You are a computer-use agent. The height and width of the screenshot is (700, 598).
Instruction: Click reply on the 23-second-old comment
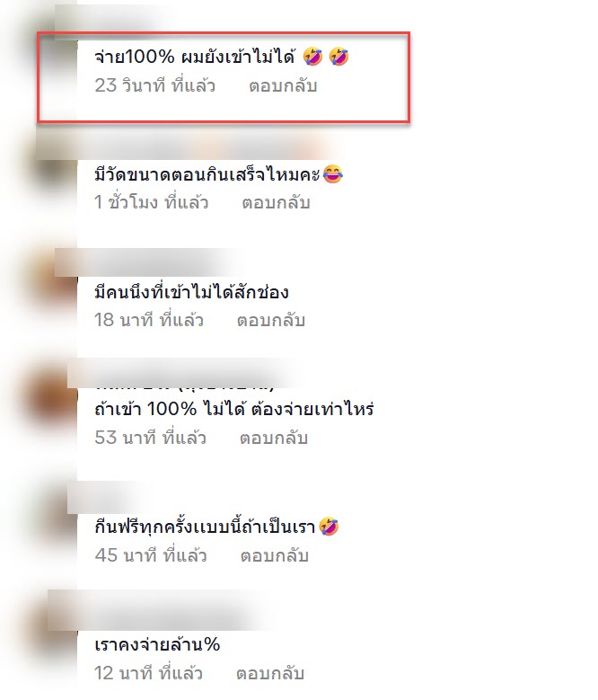pos(283,85)
